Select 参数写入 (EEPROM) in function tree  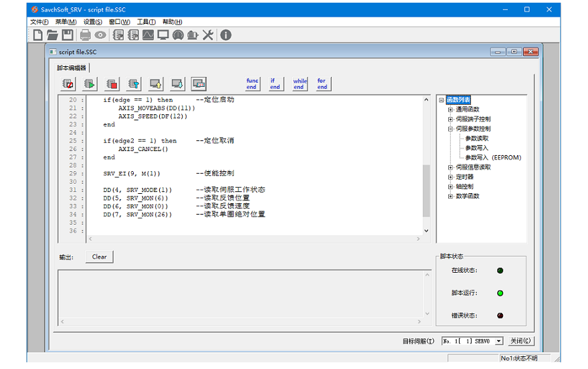[493, 158]
